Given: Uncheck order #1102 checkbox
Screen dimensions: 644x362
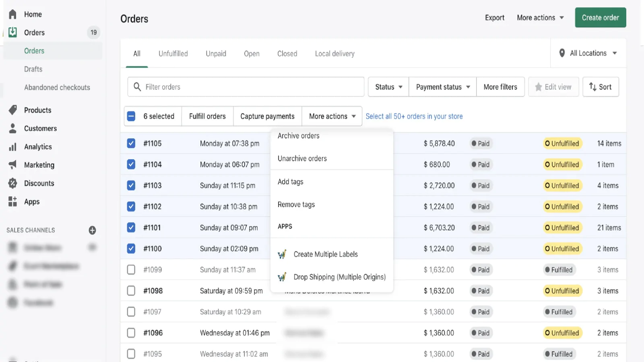Looking at the screenshot, I should click(x=131, y=206).
